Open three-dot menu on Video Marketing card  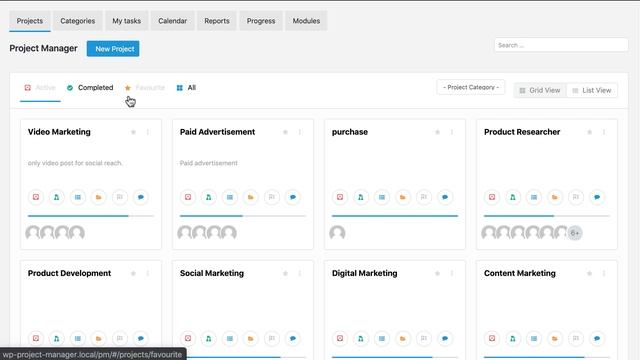(x=148, y=132)
